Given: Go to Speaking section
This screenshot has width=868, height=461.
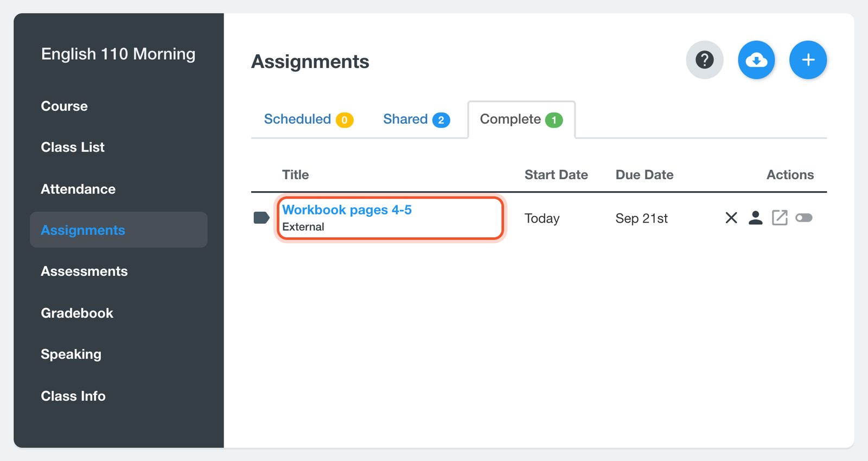Looking at the screenshot, I should point(71,354).
